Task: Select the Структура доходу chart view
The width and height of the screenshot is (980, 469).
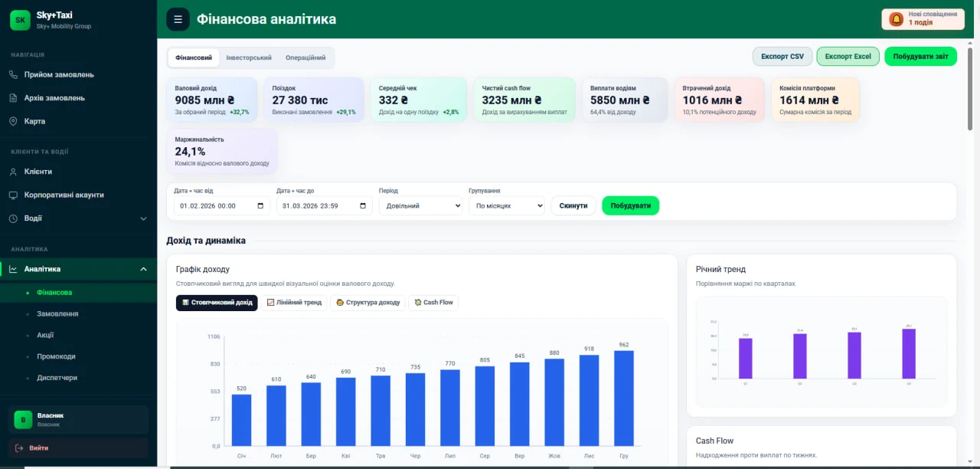Action: (x=367, y=303)
